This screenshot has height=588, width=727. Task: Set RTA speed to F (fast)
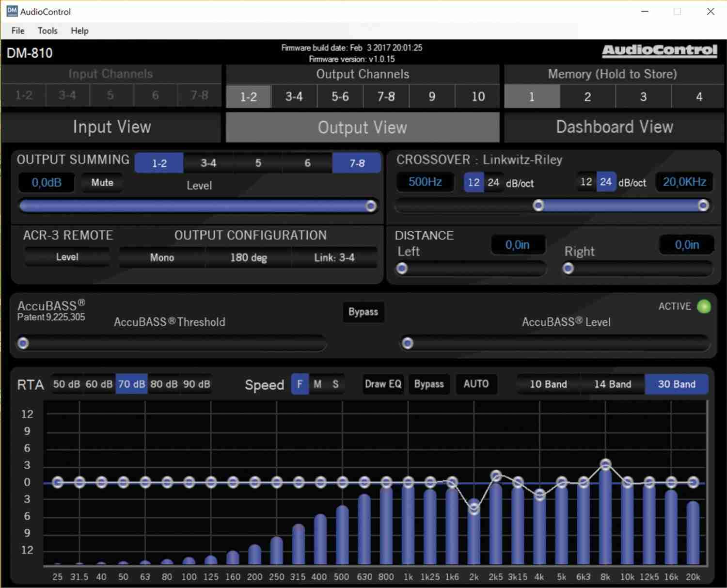tap(300, 384)
